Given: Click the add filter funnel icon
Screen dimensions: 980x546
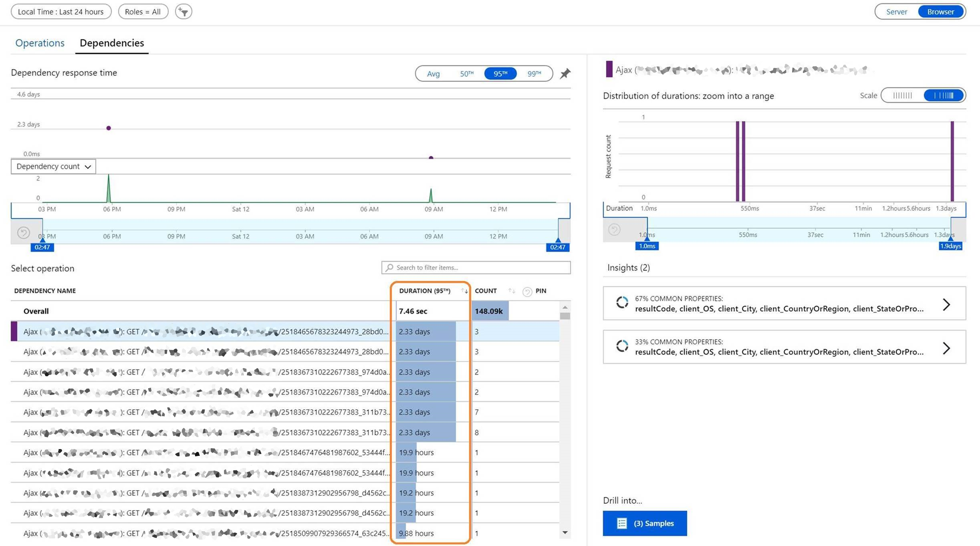Looking at the screenshot, I should (x=183, y=12).
